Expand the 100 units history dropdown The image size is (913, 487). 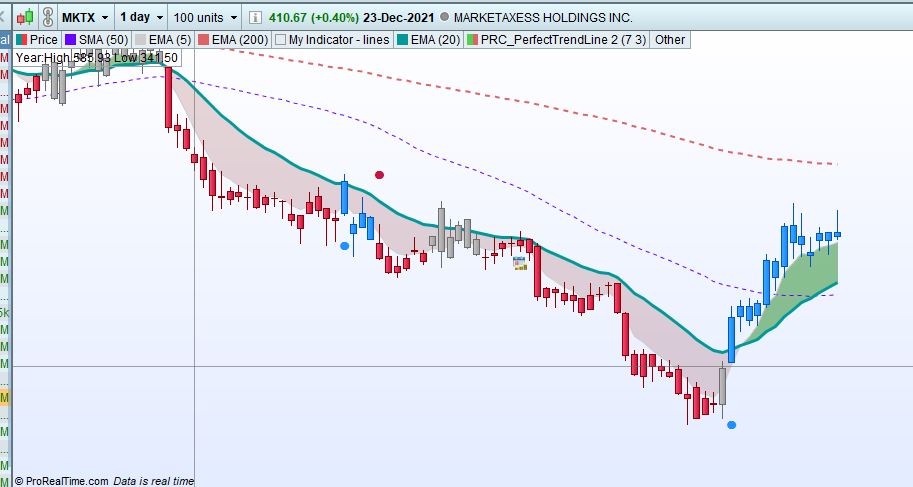coord(206,17)
